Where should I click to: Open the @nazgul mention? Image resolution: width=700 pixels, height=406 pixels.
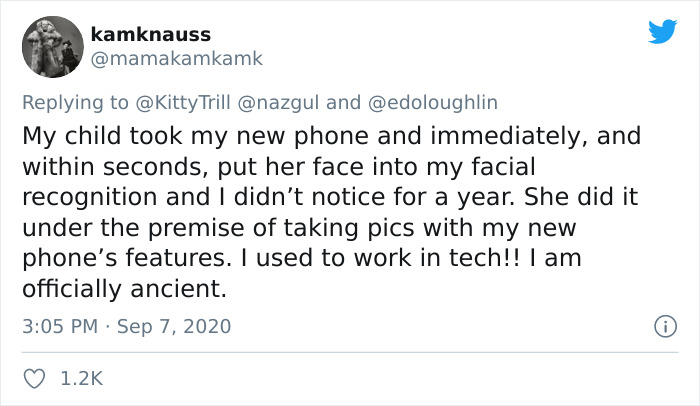tap(278, 103)
